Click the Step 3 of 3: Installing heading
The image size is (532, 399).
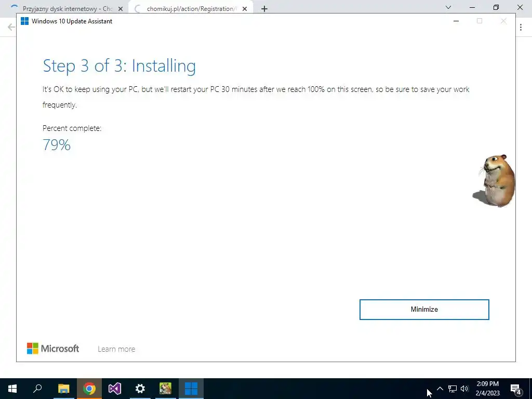119,66
